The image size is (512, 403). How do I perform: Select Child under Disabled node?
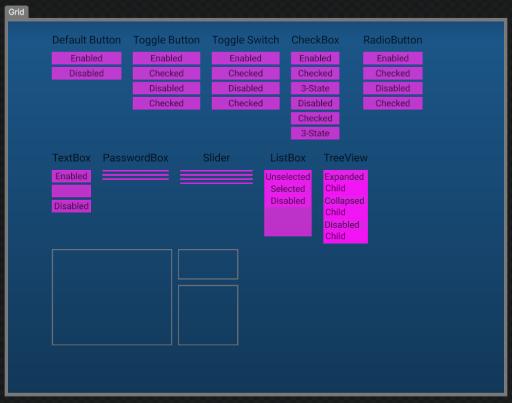point(335,236)
